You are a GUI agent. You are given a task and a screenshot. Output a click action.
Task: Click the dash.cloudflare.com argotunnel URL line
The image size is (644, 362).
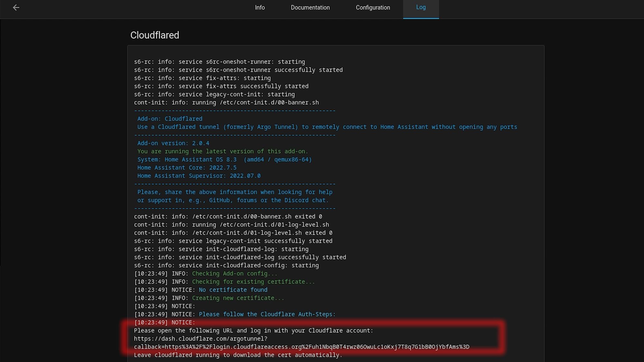click(x=201, y=339)
